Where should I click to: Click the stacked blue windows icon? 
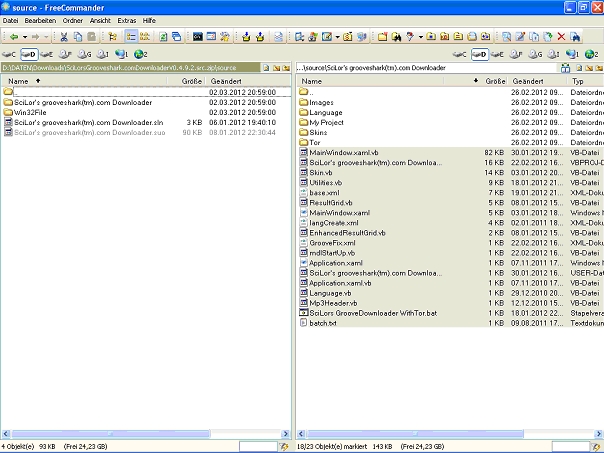[x=176, y=37]
